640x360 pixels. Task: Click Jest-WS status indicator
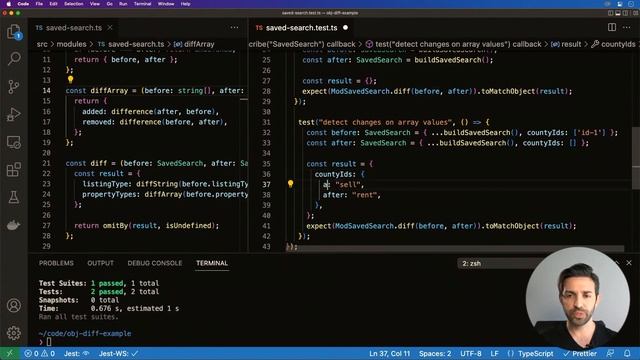click(118, 353)
